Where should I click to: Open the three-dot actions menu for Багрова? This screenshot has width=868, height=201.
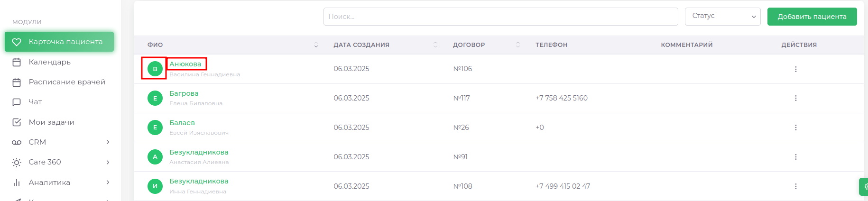click(795, 98)
